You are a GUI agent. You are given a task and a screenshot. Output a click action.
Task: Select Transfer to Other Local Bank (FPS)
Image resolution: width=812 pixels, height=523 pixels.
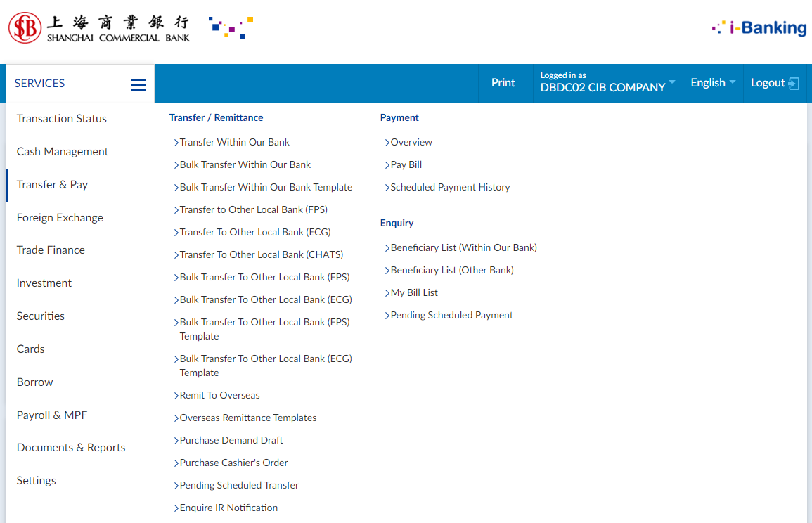[253, 210]
